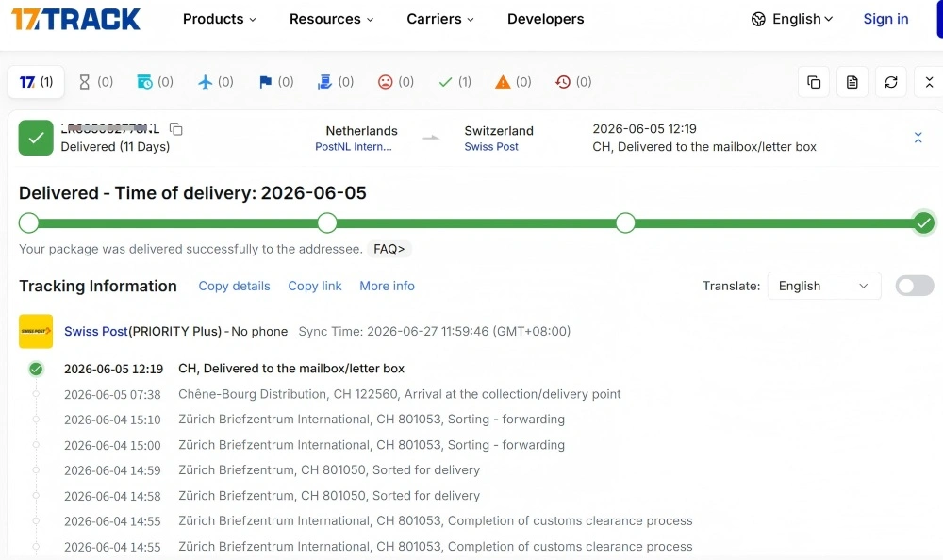Open the English language selector in header
The width and height of the screenshot is (943, 560).
(x=802, y=19)
